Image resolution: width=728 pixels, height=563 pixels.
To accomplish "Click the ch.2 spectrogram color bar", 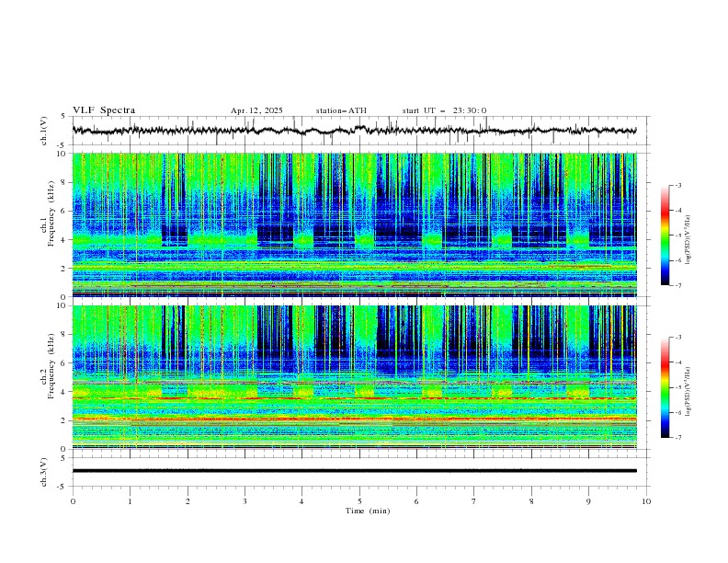I will [x=665, y=387].
